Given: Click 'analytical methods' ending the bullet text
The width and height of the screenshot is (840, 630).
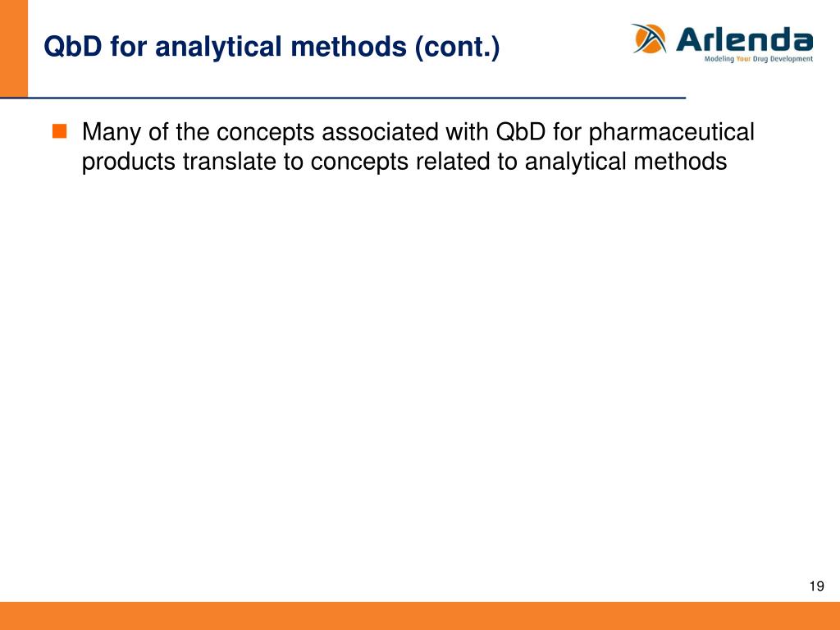Looking at the screenshot, I should [x=626, y=162].
